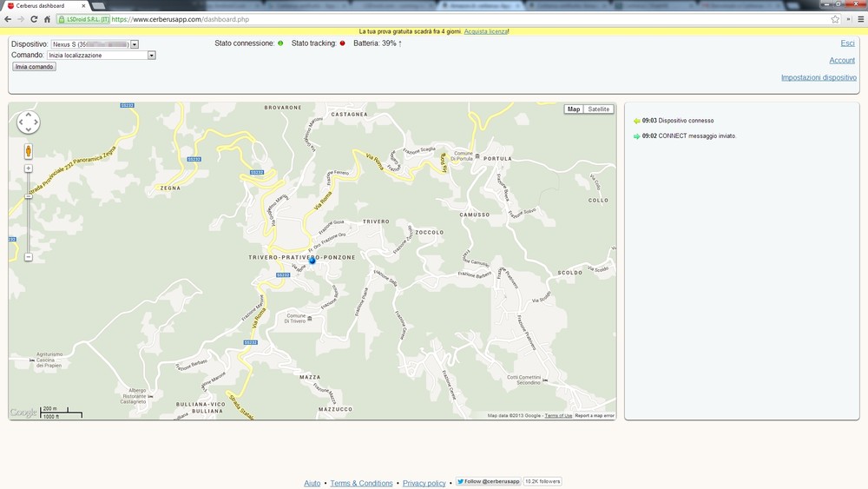Open Impostazioni dispositivo settings link
Image resolution: width=868 pixels, height=489 pixels.
pyautogui.click(x=819, y=77)
